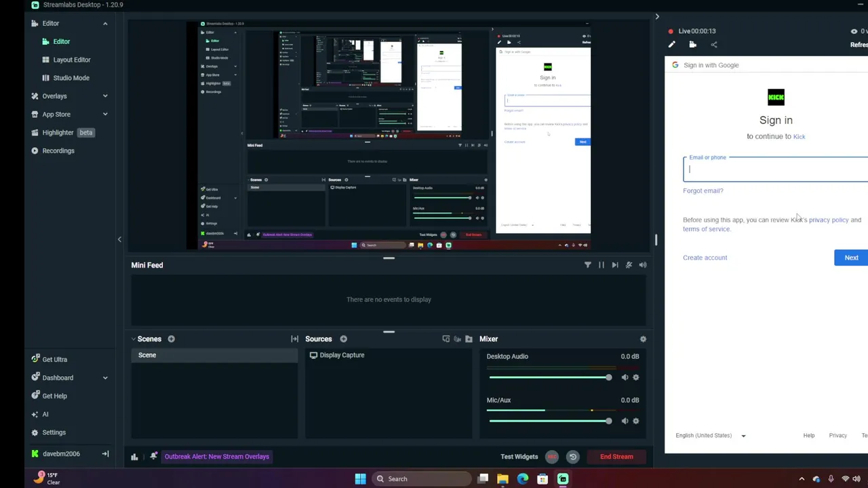Open the AI sidebar item
Screen dimensions: 868x488
(x=40, y=414)
